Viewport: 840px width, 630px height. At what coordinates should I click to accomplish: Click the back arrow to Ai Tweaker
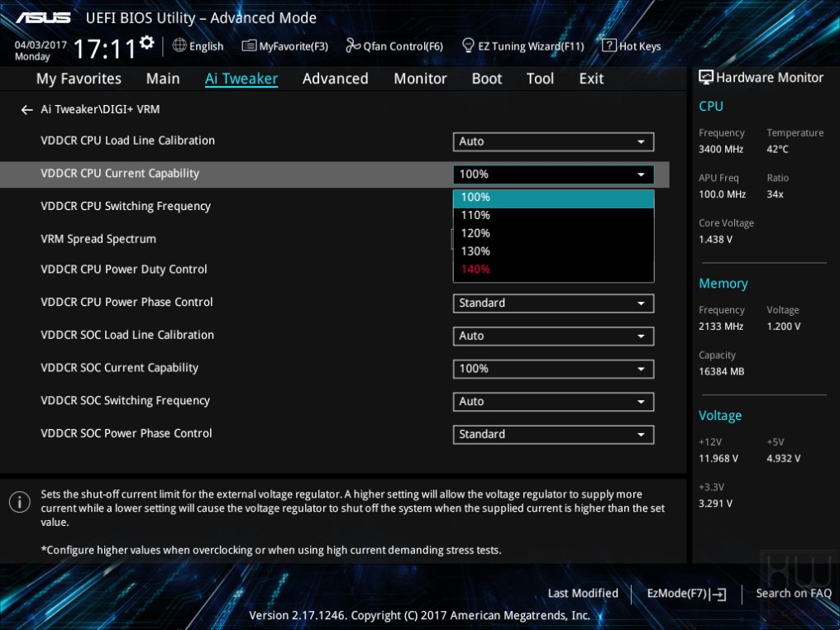pos(26,110)
